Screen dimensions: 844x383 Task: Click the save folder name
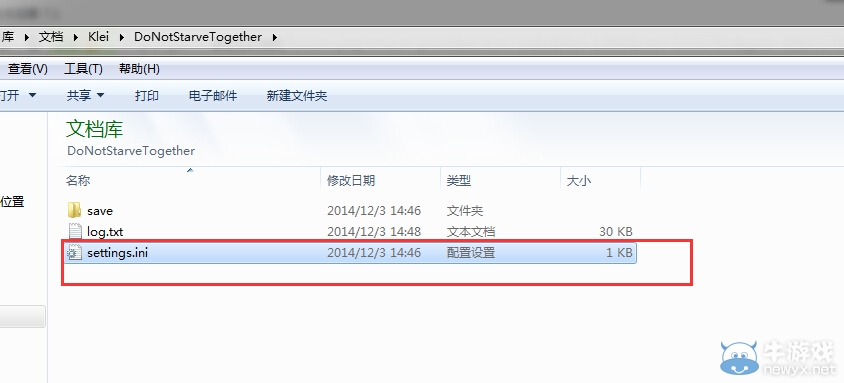(100, 211)
